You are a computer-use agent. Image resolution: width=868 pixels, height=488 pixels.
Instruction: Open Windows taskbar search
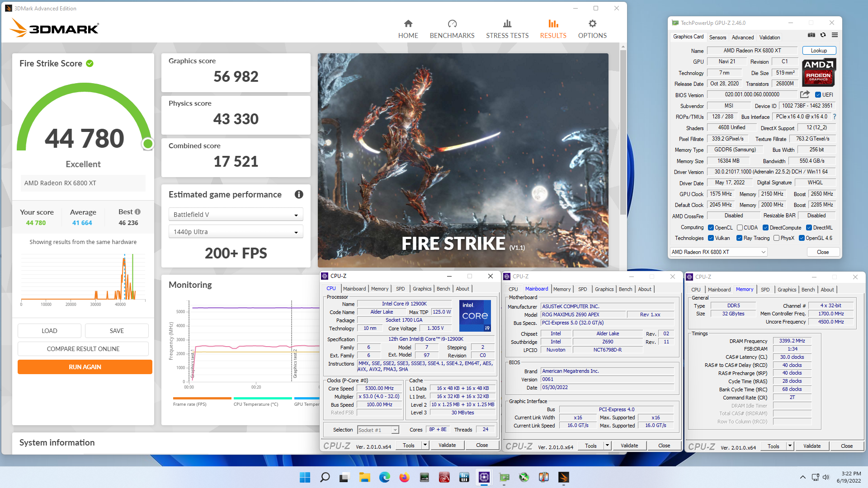[x=325, y=477]
